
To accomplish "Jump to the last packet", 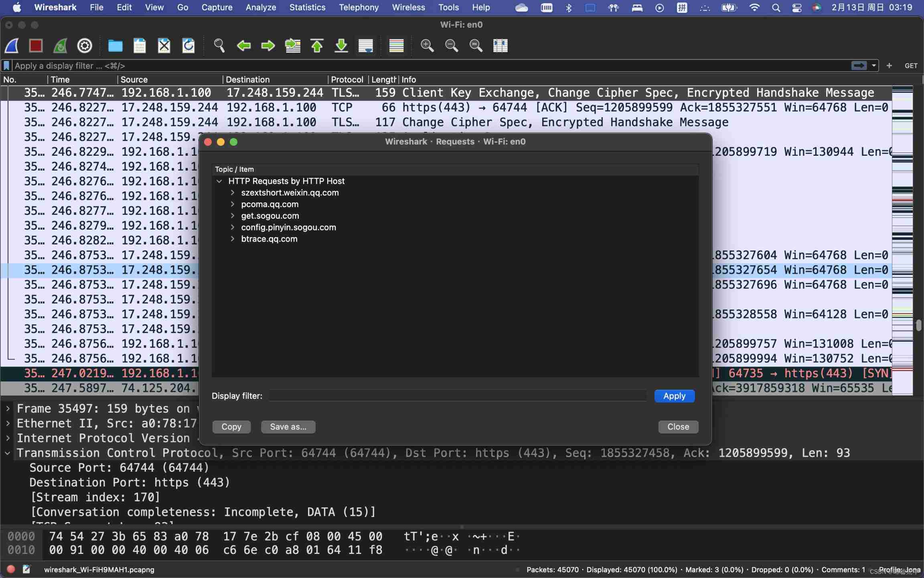I will pos(341,46).
